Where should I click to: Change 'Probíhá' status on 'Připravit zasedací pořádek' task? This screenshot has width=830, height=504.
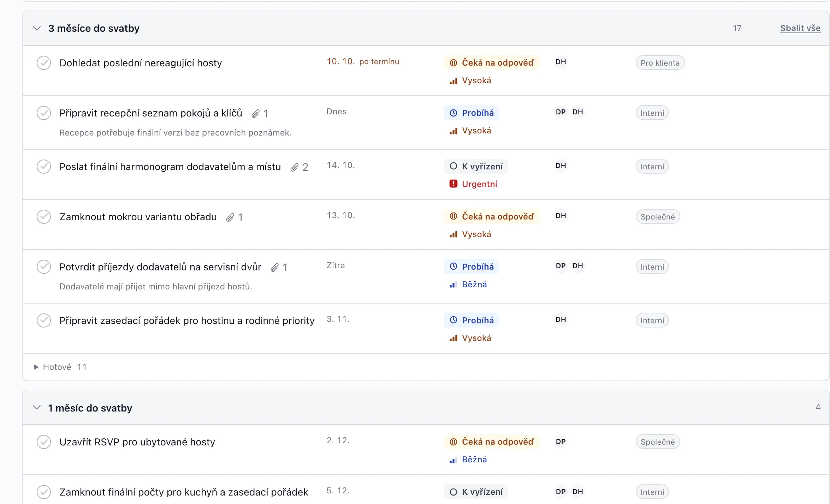471,320
